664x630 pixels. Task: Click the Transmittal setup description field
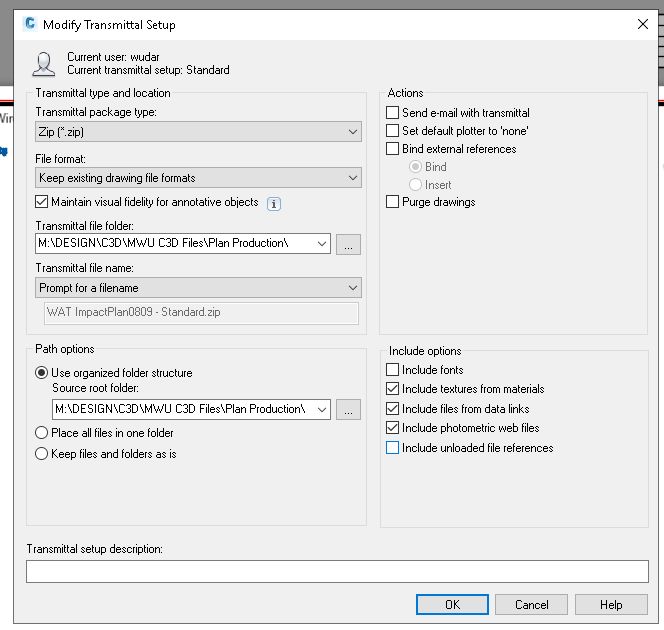coord(337,571)
